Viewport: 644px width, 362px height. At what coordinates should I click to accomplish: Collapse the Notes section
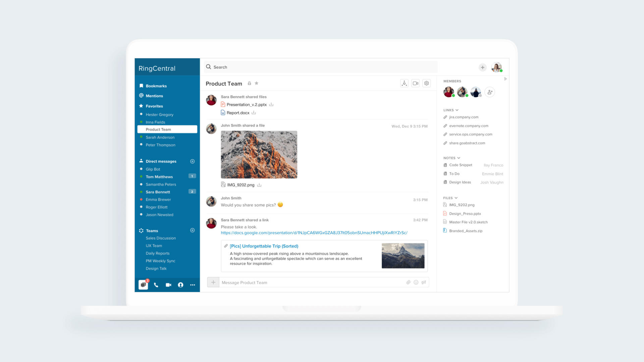point(459,158)
